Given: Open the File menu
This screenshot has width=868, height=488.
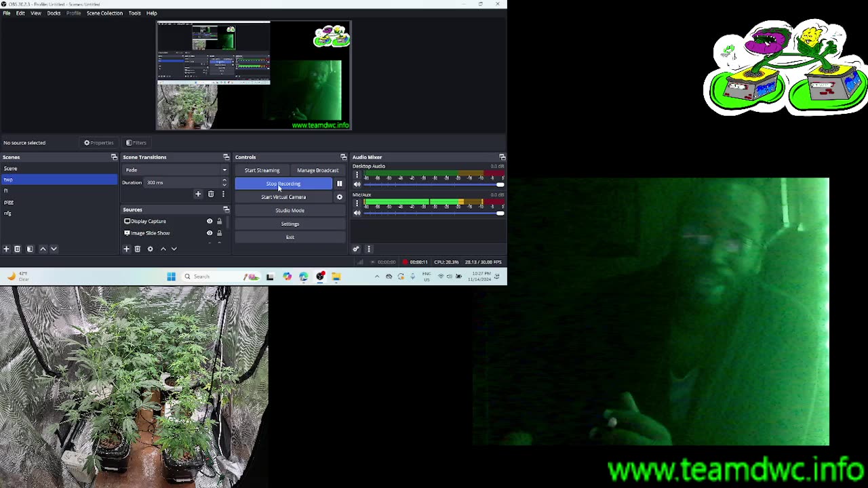Looking at the screenshot, I should 6,13.
